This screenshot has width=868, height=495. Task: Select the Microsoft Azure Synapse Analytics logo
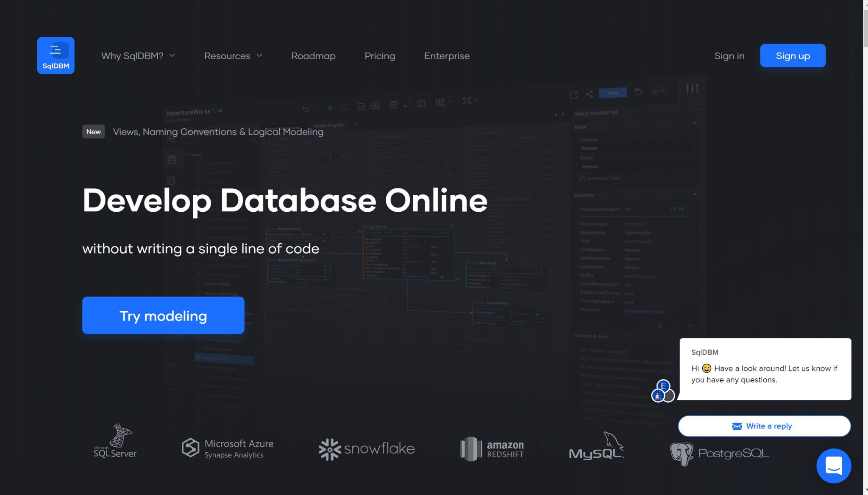[228, 448]
